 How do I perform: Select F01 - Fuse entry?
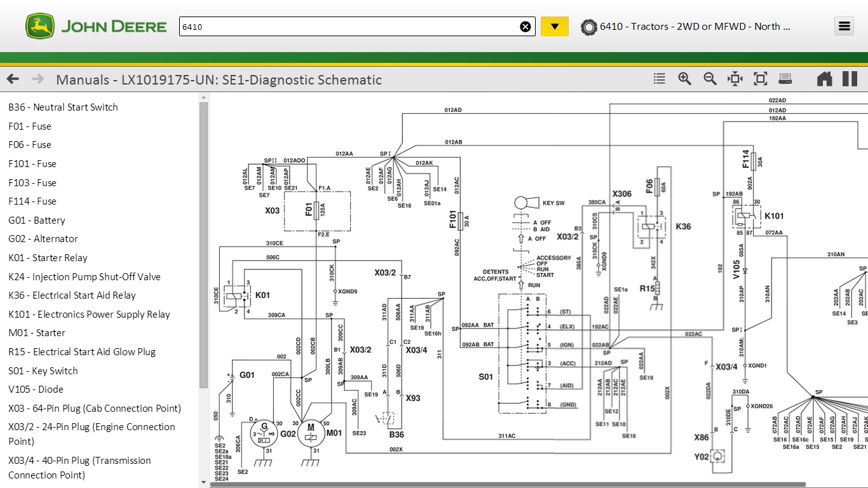[30, 126]
